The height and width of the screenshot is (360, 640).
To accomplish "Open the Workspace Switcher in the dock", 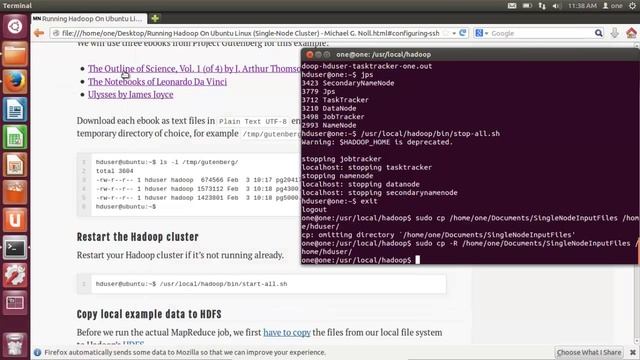I will pos(15,303).
